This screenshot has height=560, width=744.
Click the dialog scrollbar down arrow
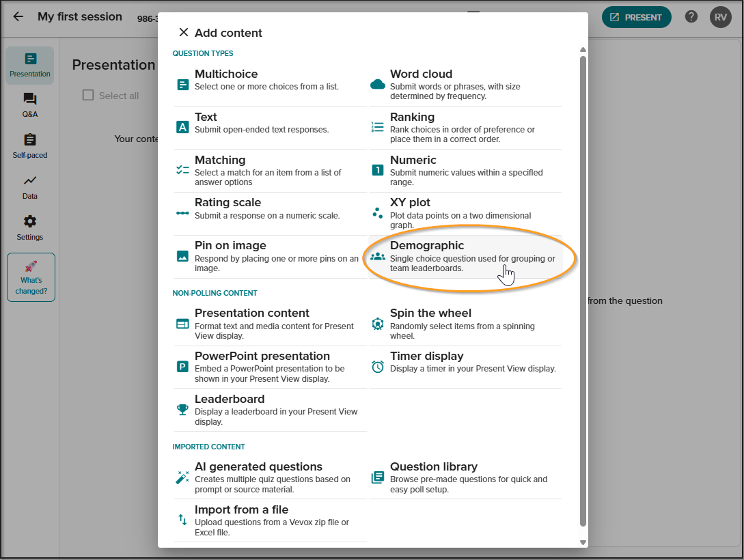[583, 542]
